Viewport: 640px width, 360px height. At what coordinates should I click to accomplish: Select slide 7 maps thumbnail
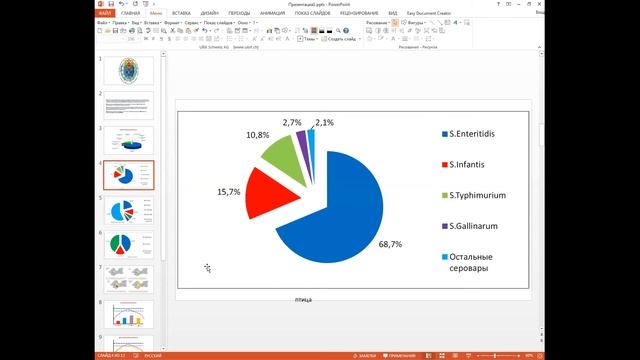pos(129,280)
